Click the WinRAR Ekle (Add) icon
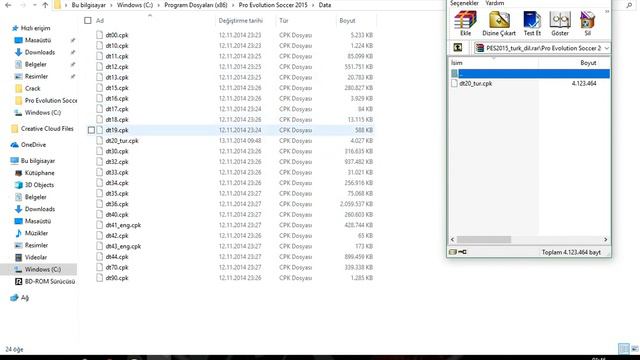Image resolution: width=640 pixels, height=360 pixels. 465,23
